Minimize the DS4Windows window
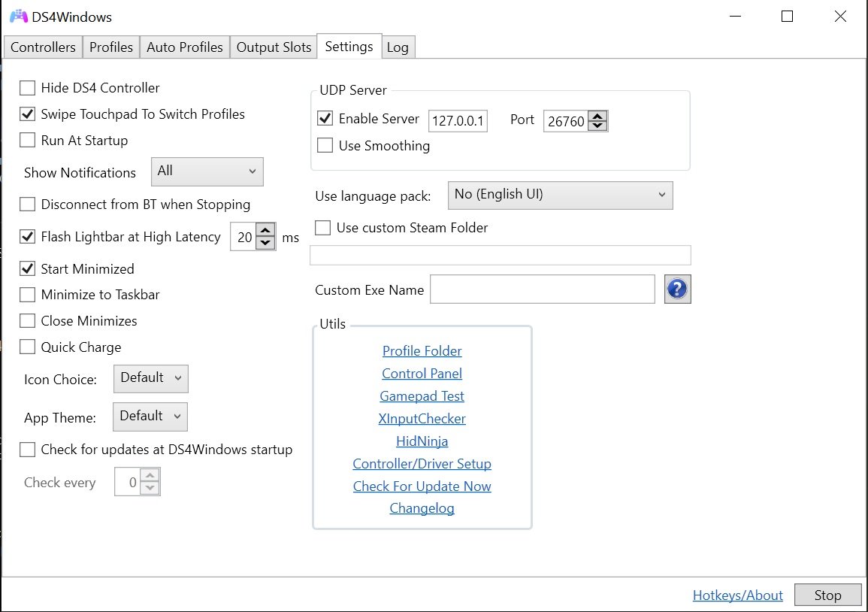The width and height of the screenshot is (868, 612). pyautogui.click(x=736, y=17)
